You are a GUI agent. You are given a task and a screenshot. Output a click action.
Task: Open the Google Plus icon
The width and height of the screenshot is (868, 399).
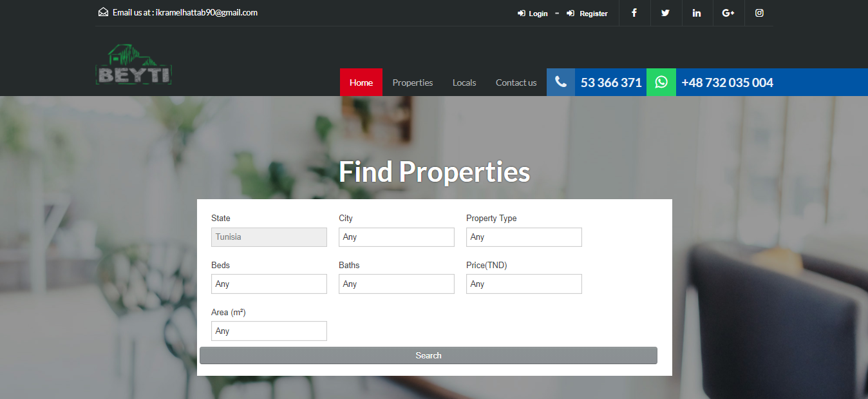pos(728,13)
